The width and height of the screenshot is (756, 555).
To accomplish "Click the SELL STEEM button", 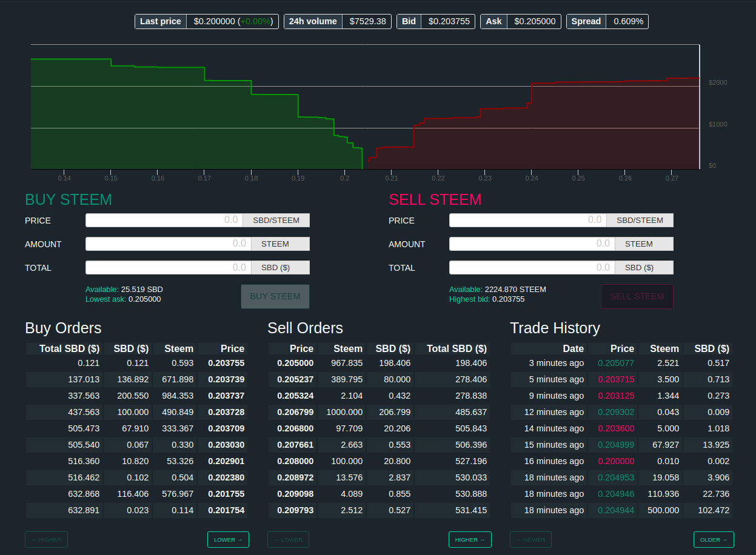I will (637, 296).
